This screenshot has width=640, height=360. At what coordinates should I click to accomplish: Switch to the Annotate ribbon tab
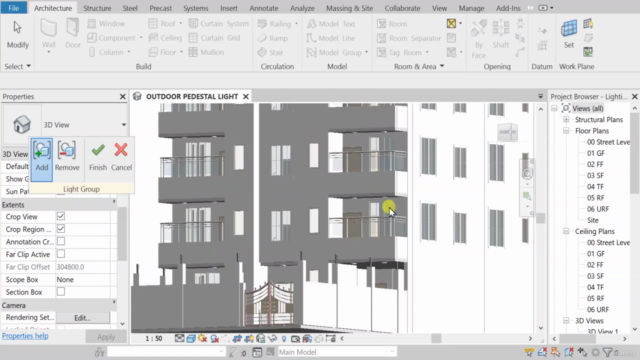click(x=264, y=8)
